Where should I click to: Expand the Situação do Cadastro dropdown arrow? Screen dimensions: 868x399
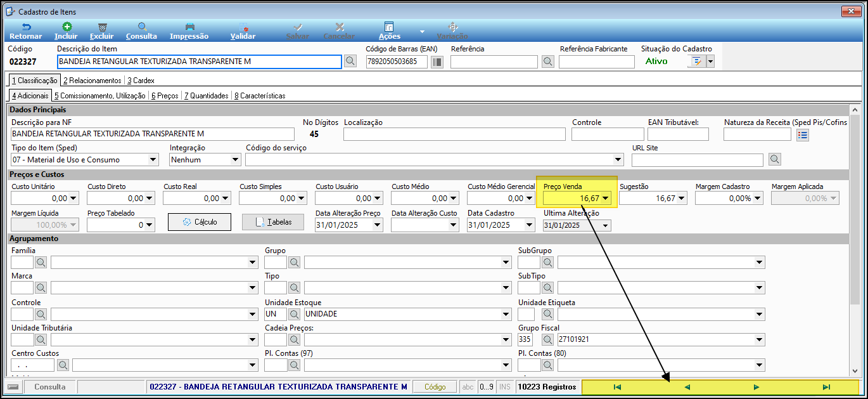tap(710, 62)
